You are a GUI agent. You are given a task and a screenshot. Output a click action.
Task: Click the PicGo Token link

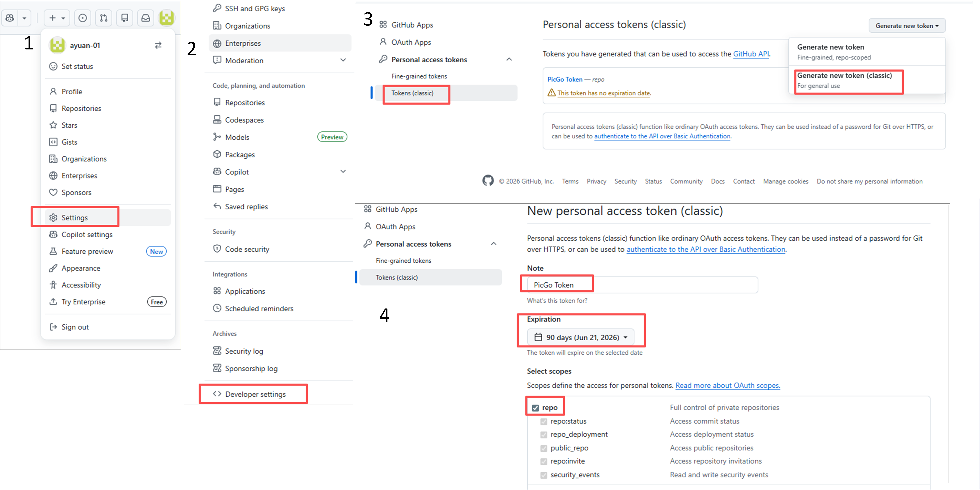(565, 79)
